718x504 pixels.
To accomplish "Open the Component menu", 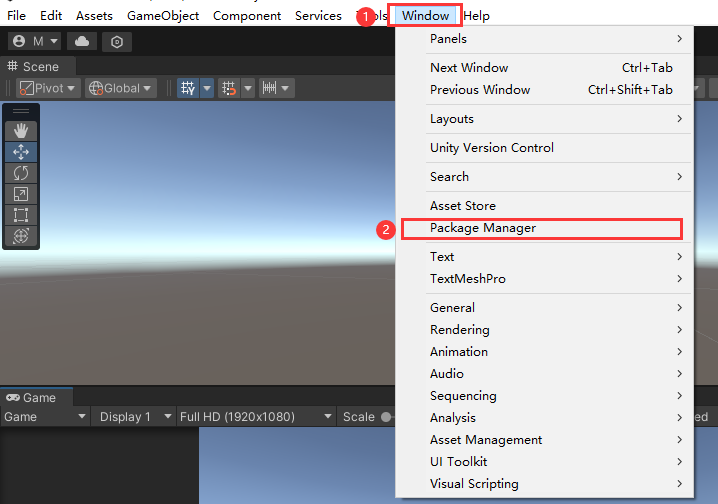I will click(247, 16).
